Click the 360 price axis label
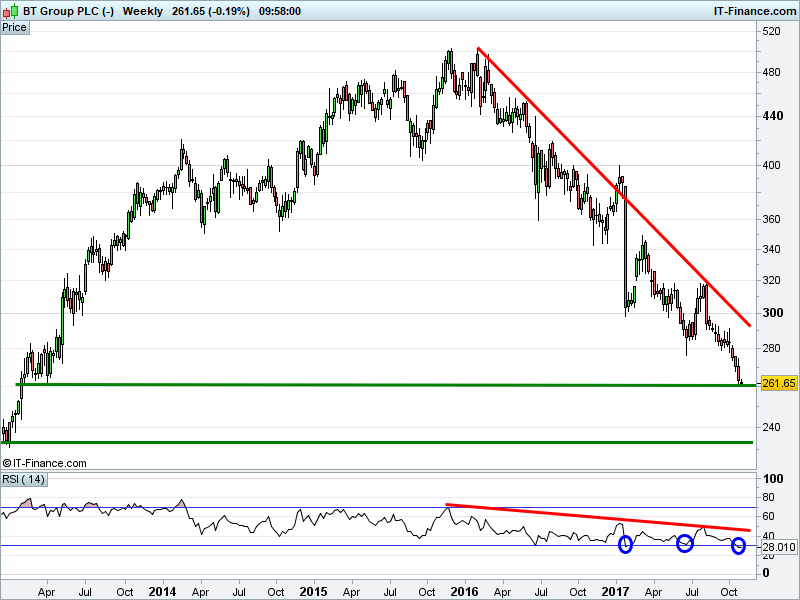Screen dimensions: 800x600 point(771,219)
